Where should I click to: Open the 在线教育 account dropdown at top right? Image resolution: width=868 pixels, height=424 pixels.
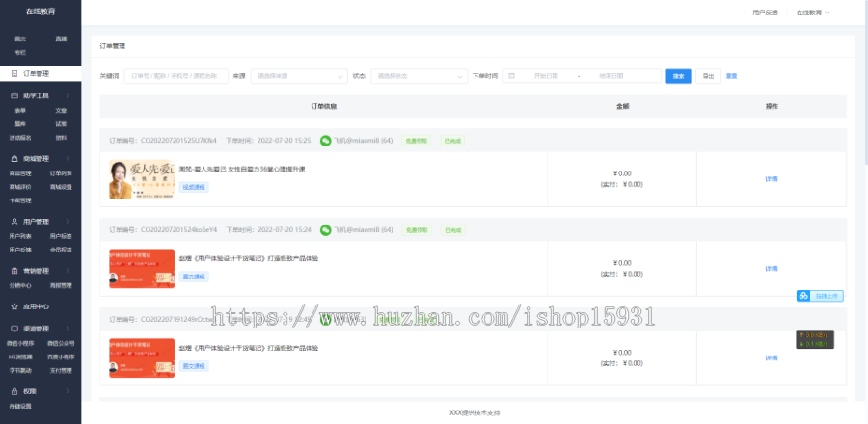point(813,13)
